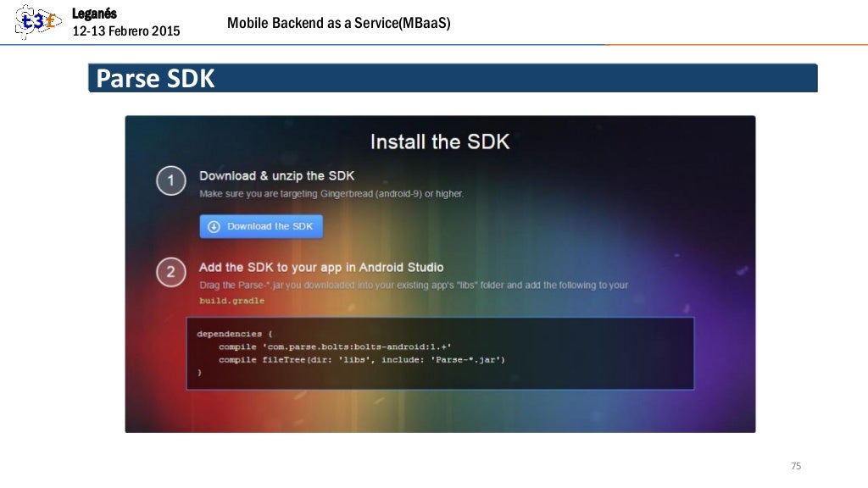Click the download arrow icon in the SDK button
Image resolution: width=868 pixels, height=488 pixels.
tap(214, 226)
